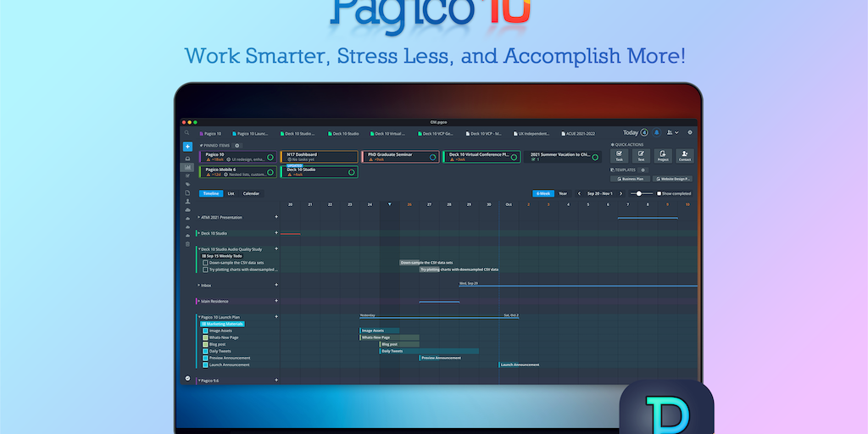Open the Templates settings gear
Screen dimensions: 868x434
click(x=643, y=170)
